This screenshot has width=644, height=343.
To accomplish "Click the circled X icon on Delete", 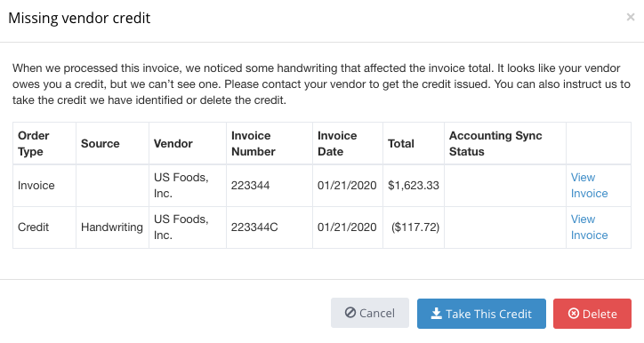I will click(574, 314).
